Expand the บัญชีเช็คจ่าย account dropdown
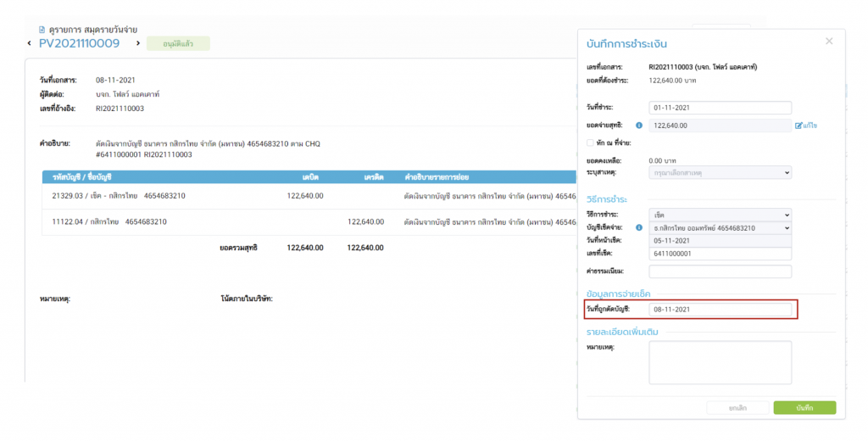This screenshot has width=868, height=442. [720, 228]
